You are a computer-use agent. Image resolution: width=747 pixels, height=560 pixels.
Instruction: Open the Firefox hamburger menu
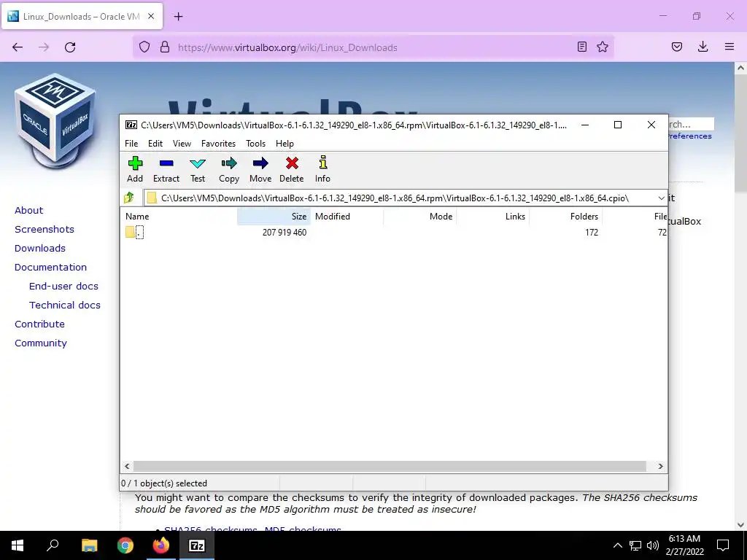729,47
